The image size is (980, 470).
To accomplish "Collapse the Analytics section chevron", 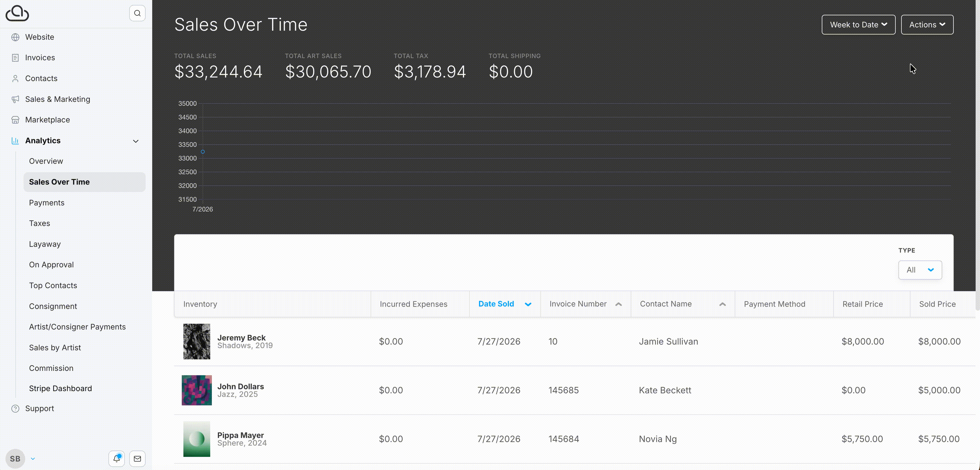I will tap(136, 141).
